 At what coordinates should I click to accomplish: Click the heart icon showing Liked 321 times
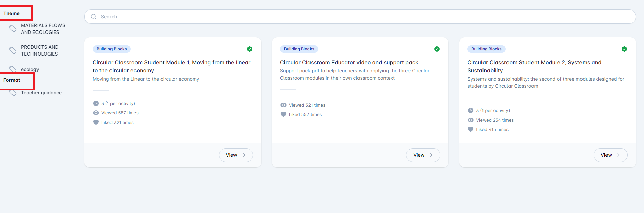[96, 122]
